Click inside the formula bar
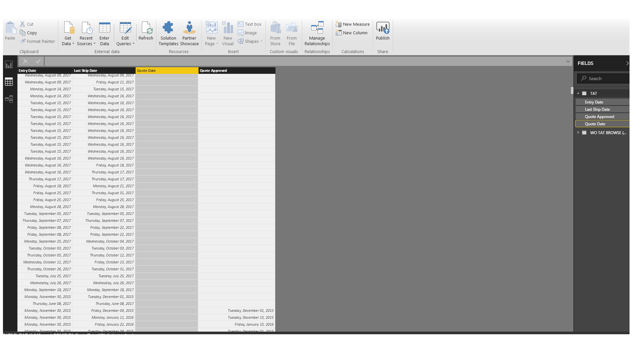Viewport: 644px width, 356px height. [305, 61]
